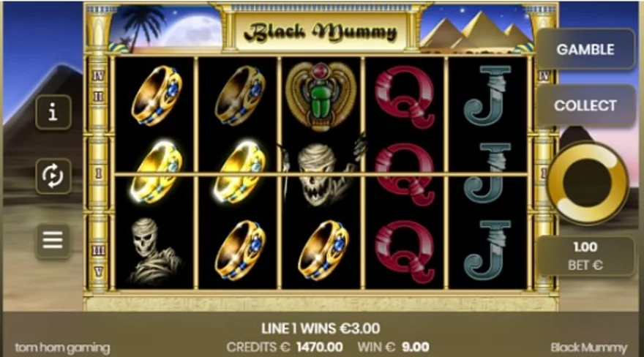Screen dimensions: 644x357
Task: Click the Black Mummy title banner
Action: pyautogui.click(x=320, y=32)
